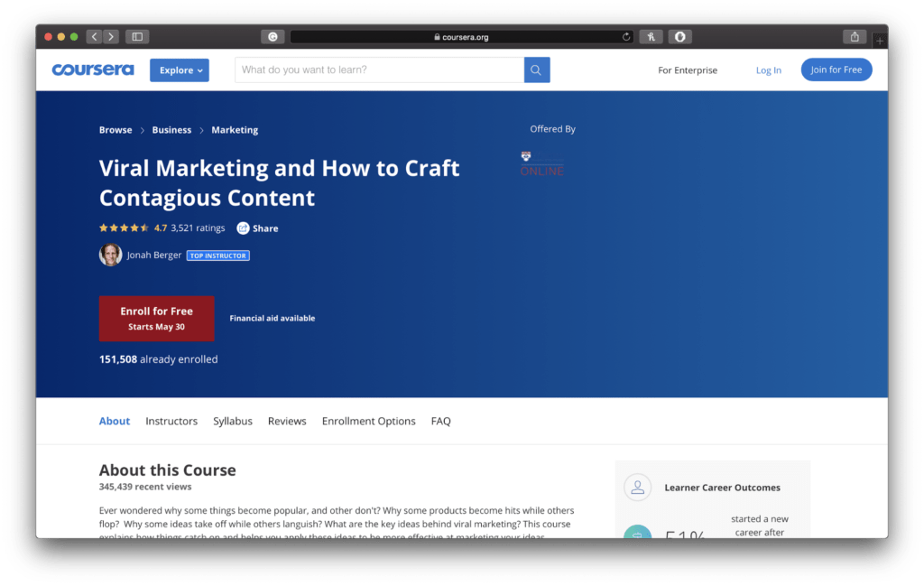Image resolution: width=924 pixels, height=586 pixels.
Task: Click the Share arrow icon
Action: pos(243,228)
